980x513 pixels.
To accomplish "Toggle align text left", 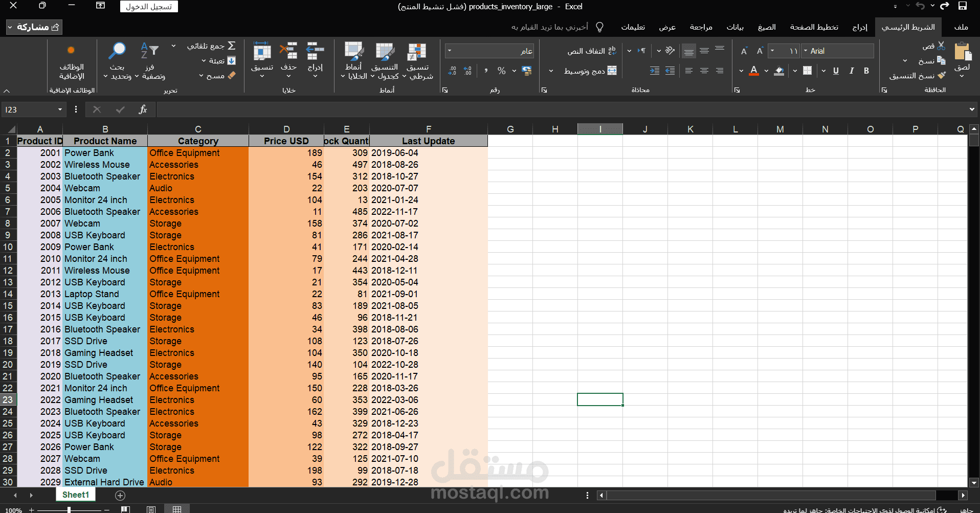I will 689,71.
